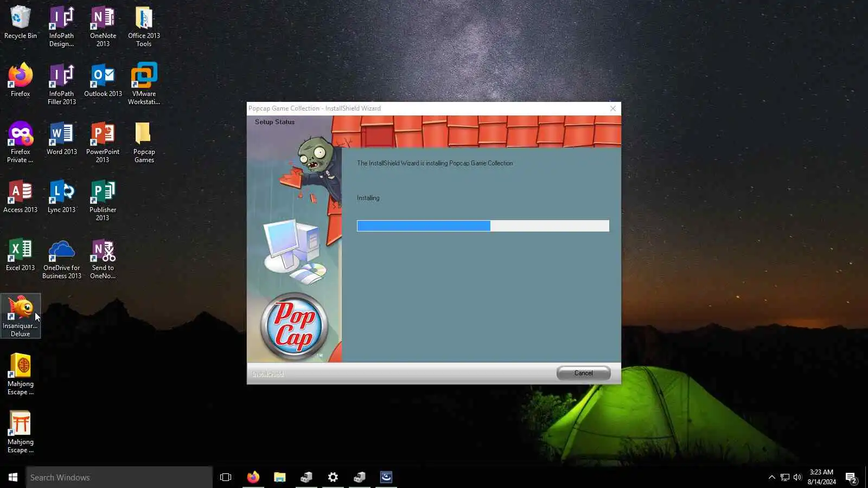The height and width of the screenshot is (488, 868).
Task: Select the Publisher 2013 desktop shortcut
Action: [x=103, y=200]
